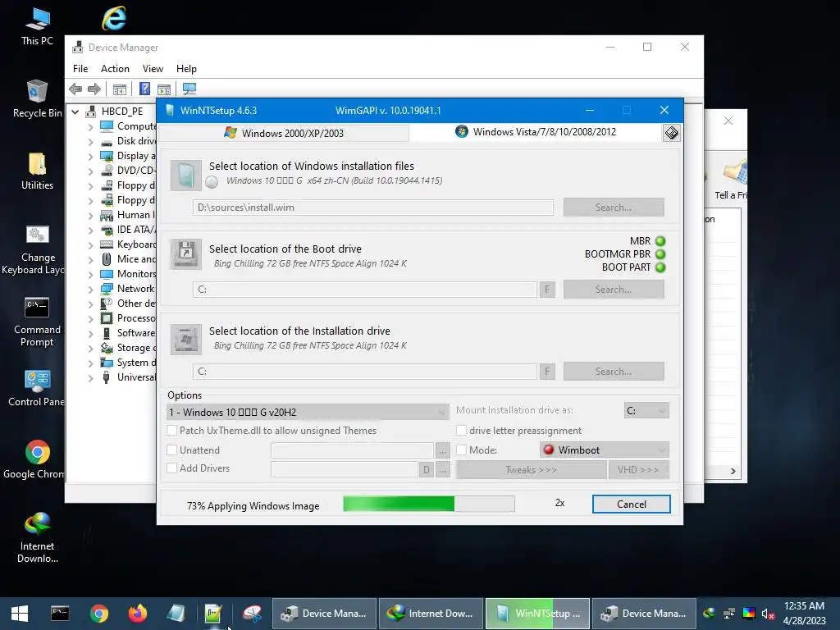840x630 pixels.
Task: Click the muted volume tray icon
Action: coord(768,614)
